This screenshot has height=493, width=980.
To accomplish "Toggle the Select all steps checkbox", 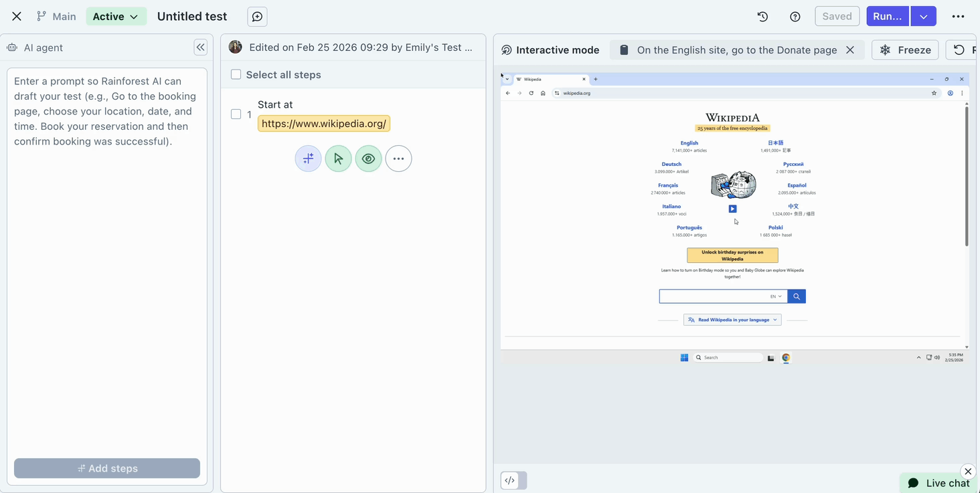I will point(236,74).
